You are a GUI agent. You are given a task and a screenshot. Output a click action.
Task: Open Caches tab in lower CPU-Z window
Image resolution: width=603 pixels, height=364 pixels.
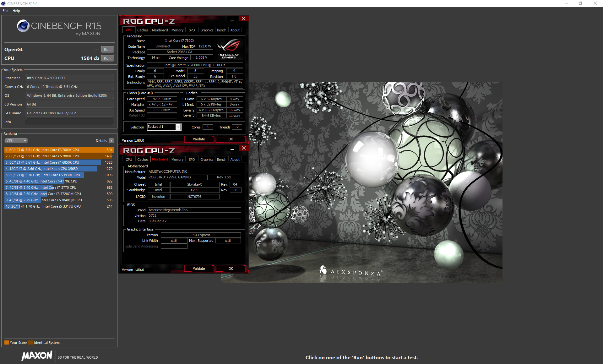pos(143,160)
